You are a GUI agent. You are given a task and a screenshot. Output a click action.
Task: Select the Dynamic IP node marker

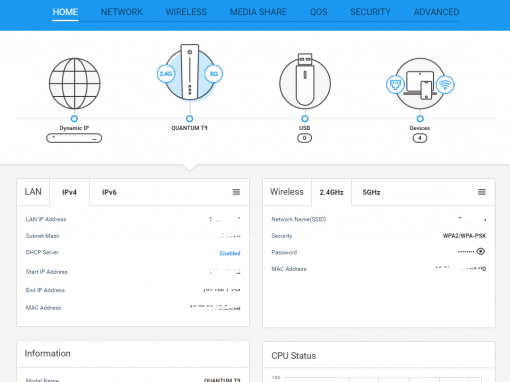point(74,119)
